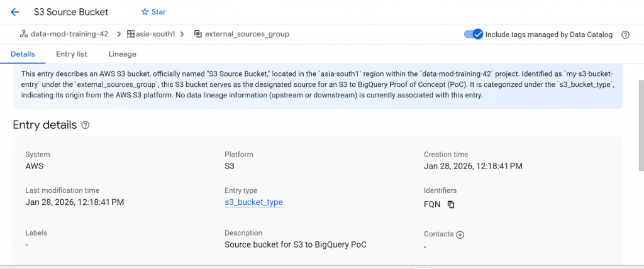Screen dimensions: 644x269
Task: Click the back arrow beside S3 Source Bucket
Action: pyautogui.click(x=15, y=12)
